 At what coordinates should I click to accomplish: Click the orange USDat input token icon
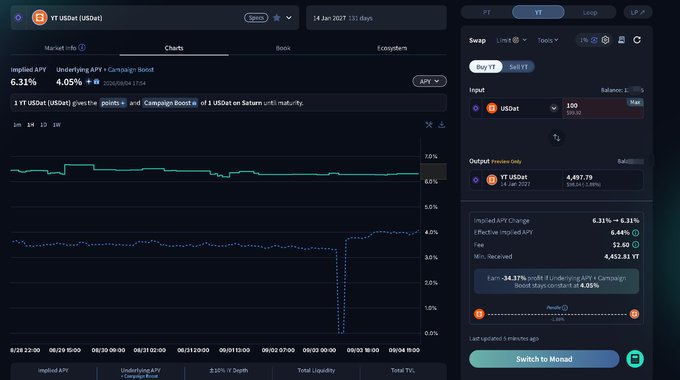(x=491, y=108)
